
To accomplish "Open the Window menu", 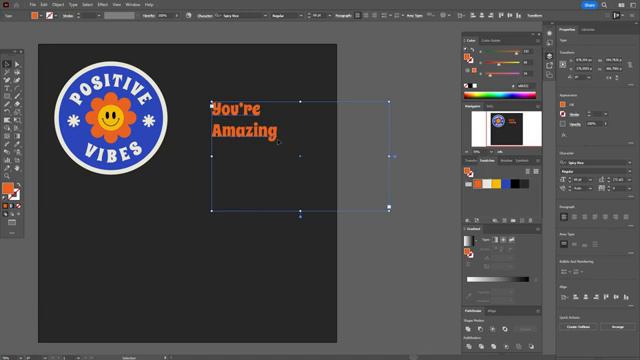I will [x=133, y=5].
